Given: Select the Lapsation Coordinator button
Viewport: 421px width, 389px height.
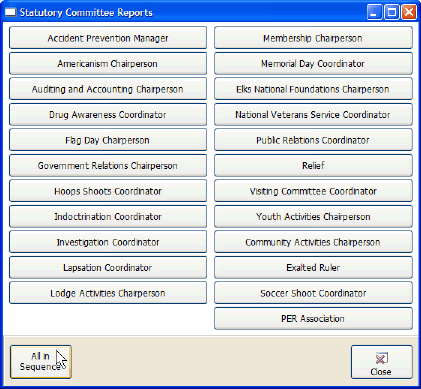Looking at the screenshot, I should coord(108,268).
